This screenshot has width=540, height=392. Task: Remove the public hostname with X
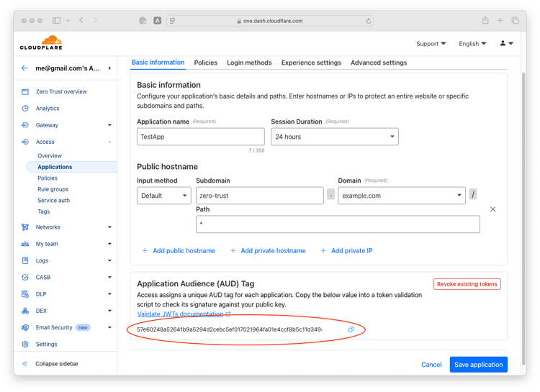[492, 209]
